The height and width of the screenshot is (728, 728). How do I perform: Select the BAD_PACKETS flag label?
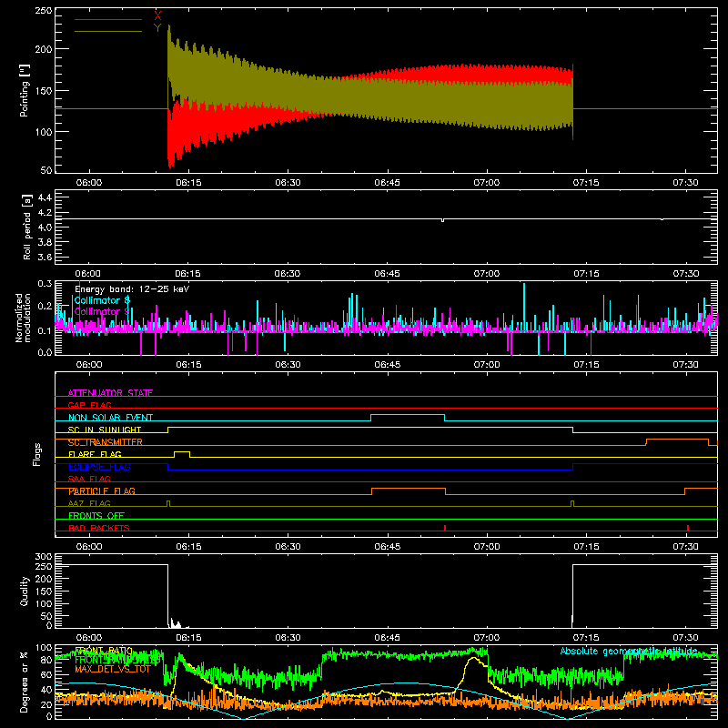click(x=99, y=528)
